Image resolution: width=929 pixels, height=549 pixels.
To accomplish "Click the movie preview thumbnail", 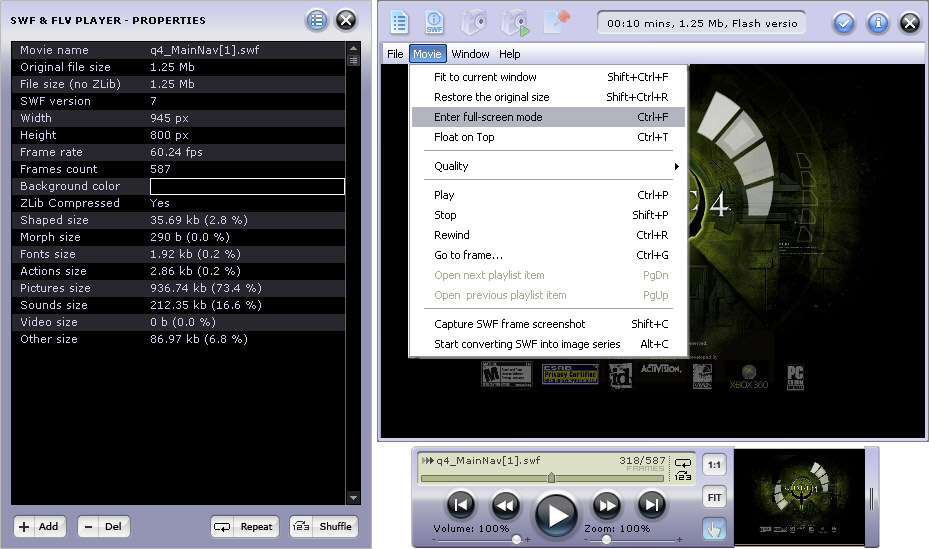I will pos(799,497).
